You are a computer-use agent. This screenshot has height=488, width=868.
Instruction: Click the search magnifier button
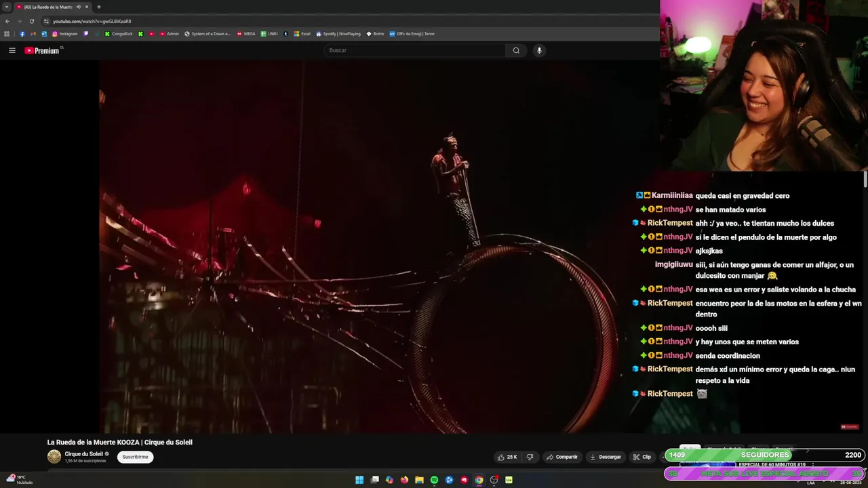[516, 50]
